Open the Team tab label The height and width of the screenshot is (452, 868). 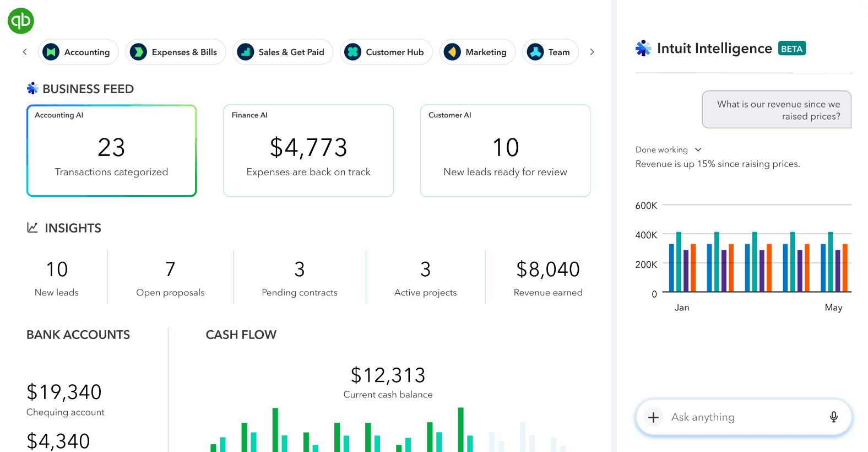click(559, 52)
